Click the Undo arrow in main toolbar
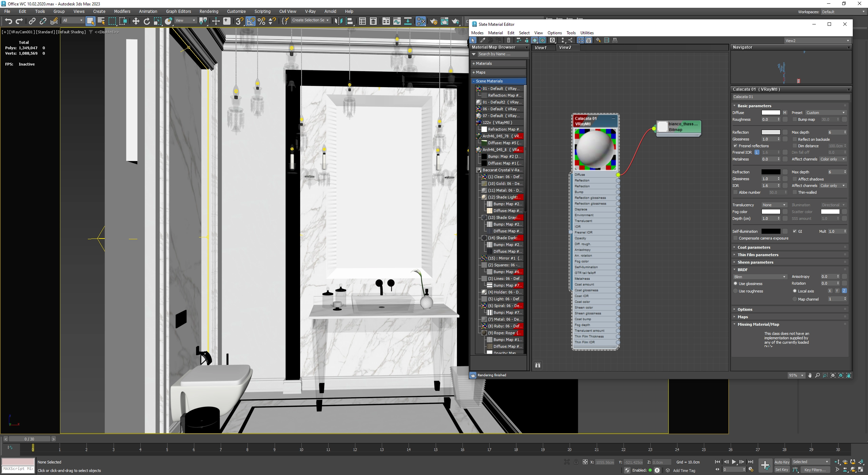 8,21
